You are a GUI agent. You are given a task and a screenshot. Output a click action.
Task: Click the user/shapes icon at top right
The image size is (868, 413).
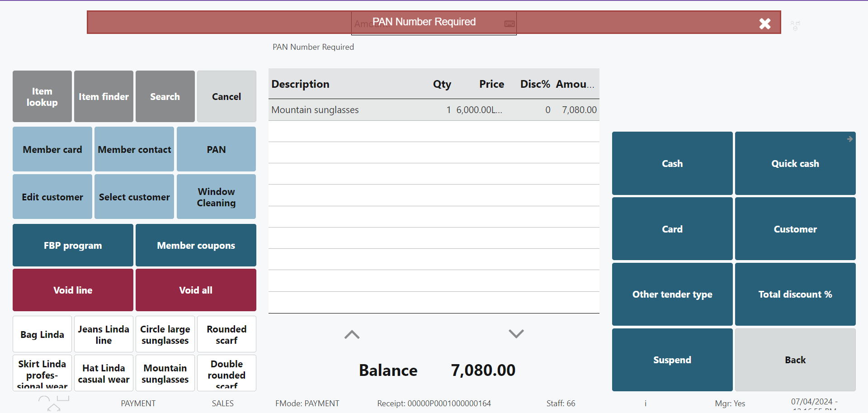coord(795,25)
